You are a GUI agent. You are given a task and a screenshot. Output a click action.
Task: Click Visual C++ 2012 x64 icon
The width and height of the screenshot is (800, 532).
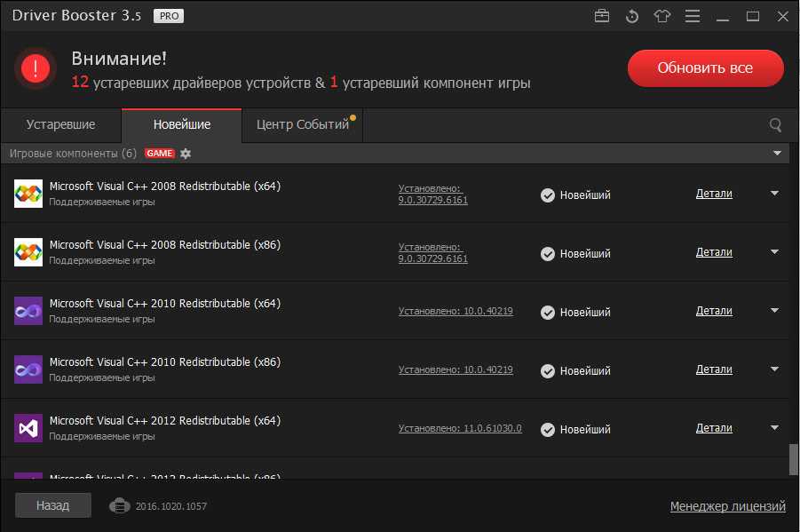28,428
